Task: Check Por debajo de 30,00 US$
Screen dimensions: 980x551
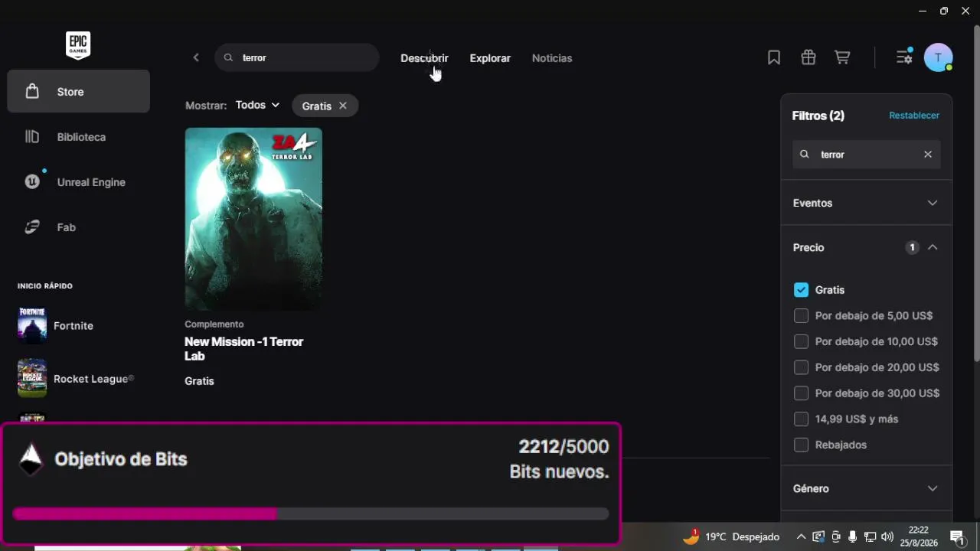Action: coord(801,393)
